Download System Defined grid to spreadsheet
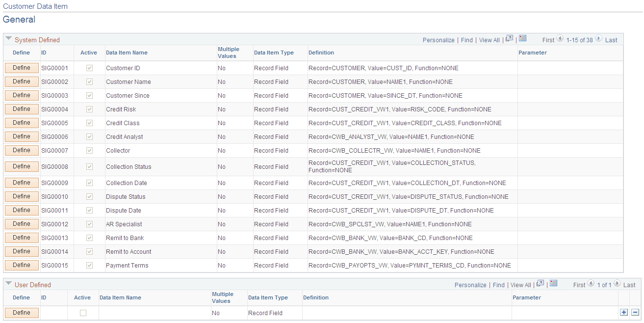The height and width of the screenshot is (323, 644). click(x=521, y=39)
